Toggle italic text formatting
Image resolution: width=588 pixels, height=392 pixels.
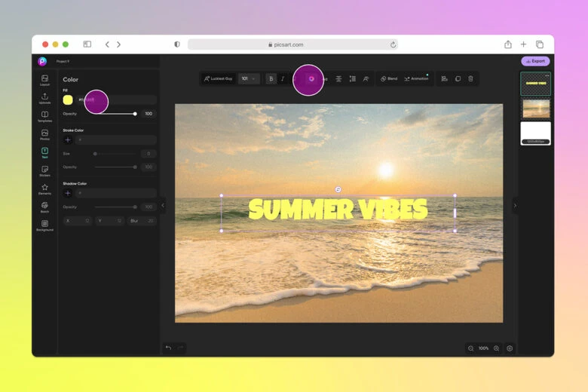point(283,78)
